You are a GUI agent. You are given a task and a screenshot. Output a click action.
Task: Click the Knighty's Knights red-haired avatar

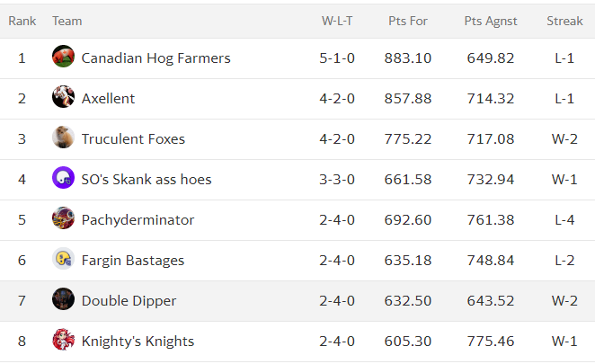pyautogui.click(x=63, y=340)
